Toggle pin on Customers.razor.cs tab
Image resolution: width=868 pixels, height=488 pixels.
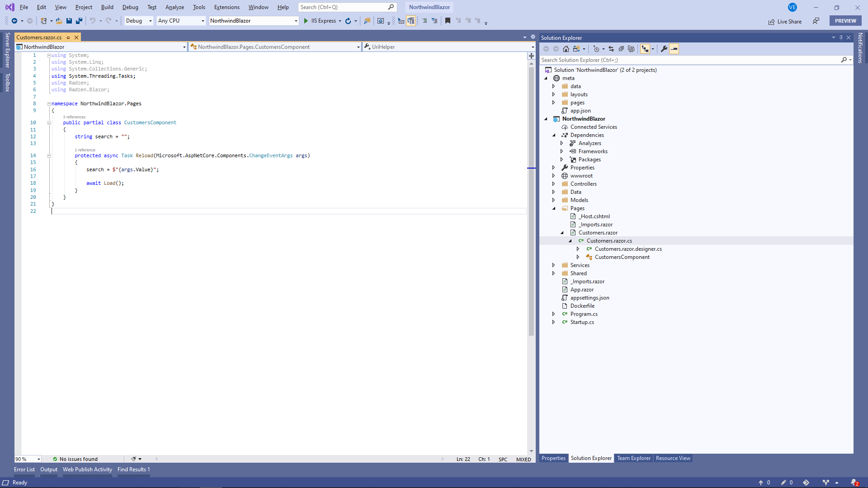point(68,38)
